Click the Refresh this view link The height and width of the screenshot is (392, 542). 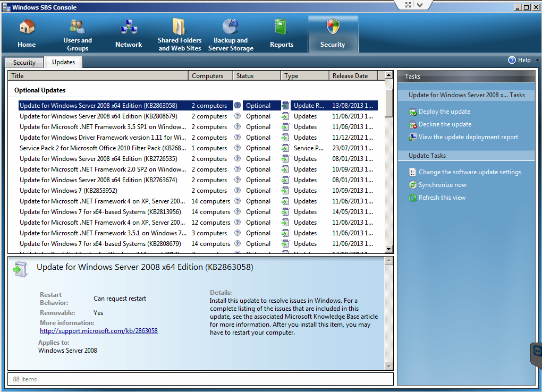tap(442, 198)
